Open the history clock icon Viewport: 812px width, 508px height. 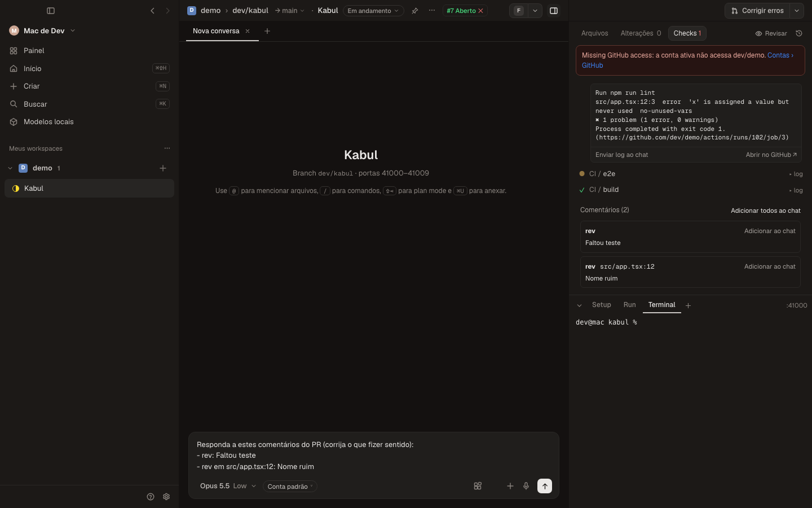coord(799,33)
